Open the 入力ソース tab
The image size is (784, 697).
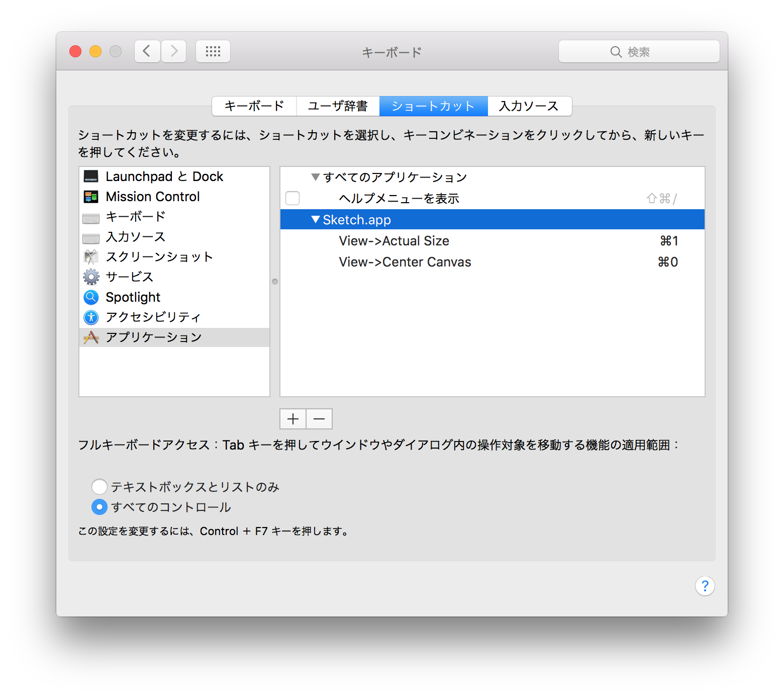[x=529, y=106]
